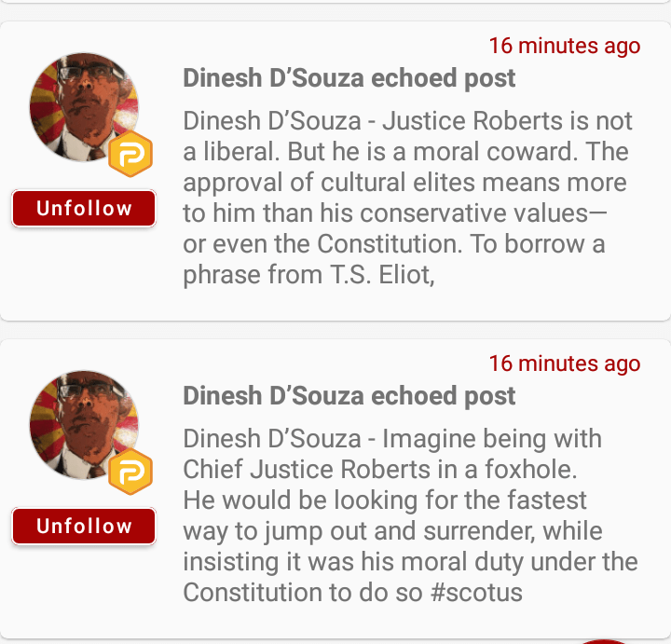Open the first "Dinesh D'Souza echoed post" header
The height and width of the screenshot is (644, 671).
coord(349,78)
